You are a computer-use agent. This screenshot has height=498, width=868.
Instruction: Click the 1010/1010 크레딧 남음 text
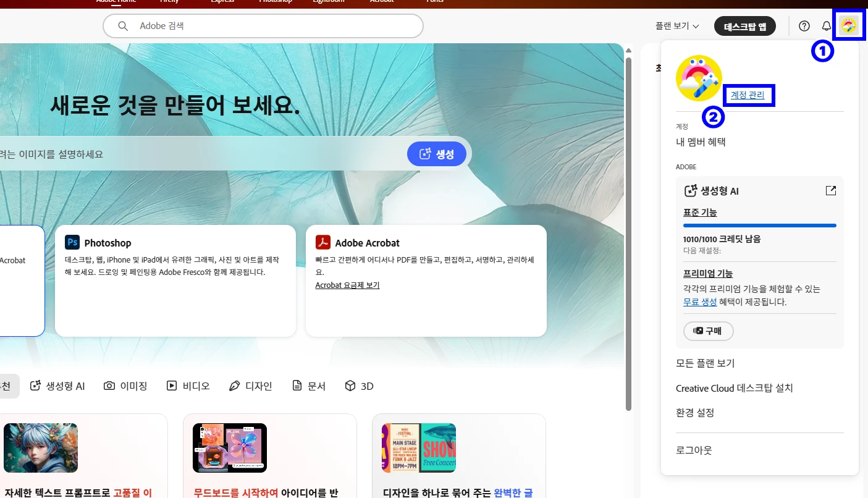click(722, 238)
